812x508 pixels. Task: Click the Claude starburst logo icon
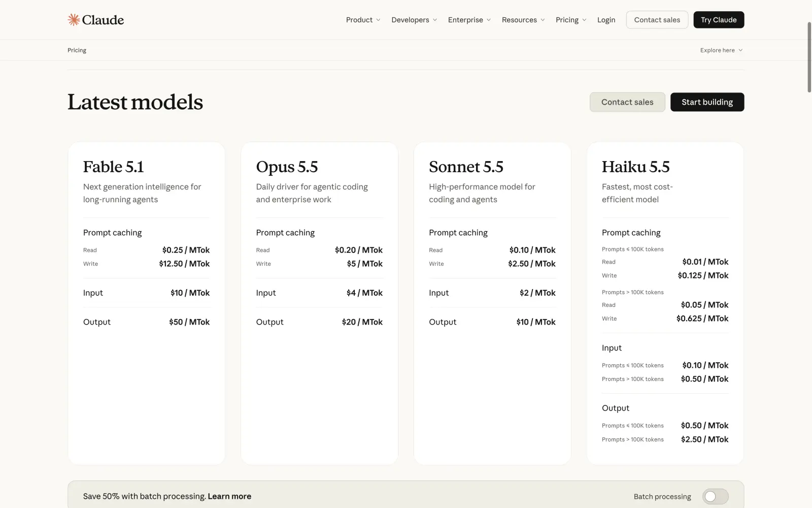[74, 20]
